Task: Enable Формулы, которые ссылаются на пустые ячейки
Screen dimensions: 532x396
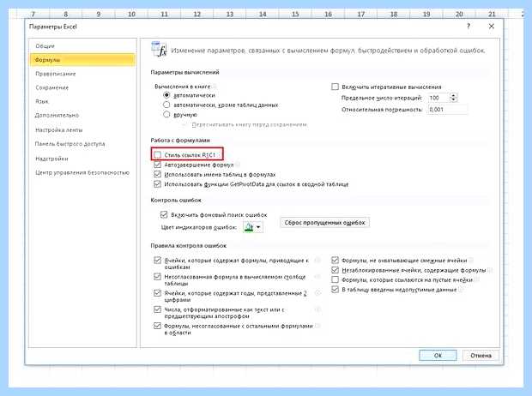Action: coord(335,279)
